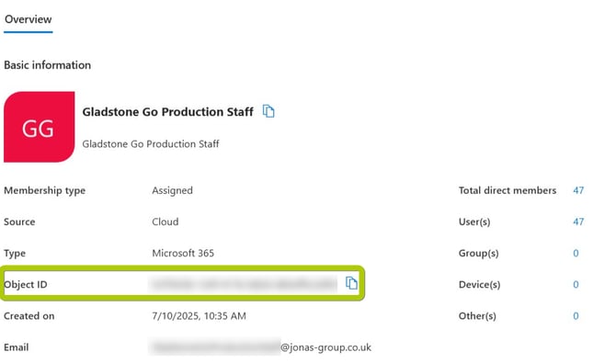Select the Assigned membership type value
Image resolution: width=616 pixels, height=364 pixels.
click(173, 191)
